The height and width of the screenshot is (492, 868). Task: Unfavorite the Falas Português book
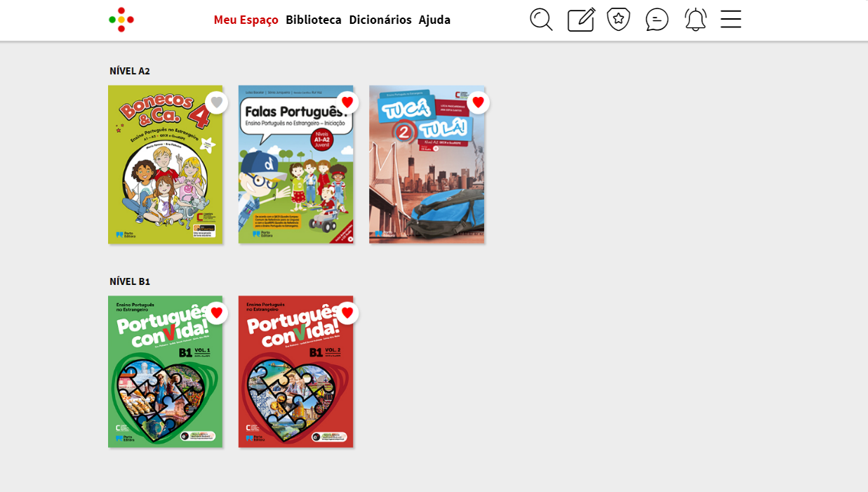pos(347,102)
